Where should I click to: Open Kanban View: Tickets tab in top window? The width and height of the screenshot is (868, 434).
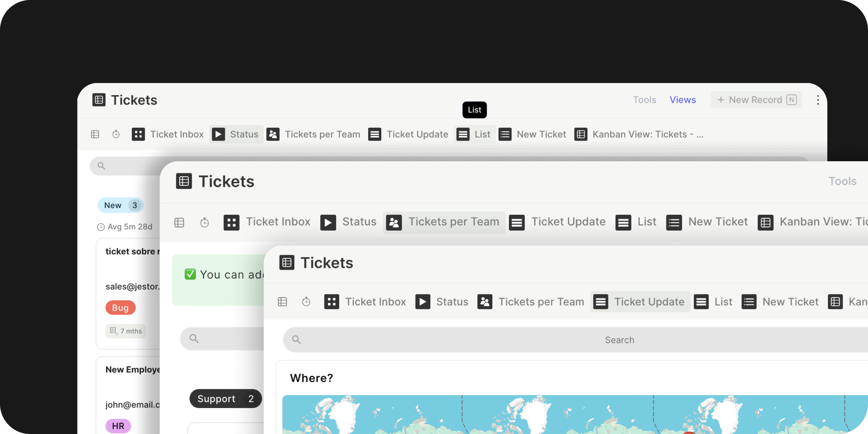pos(639,134)
